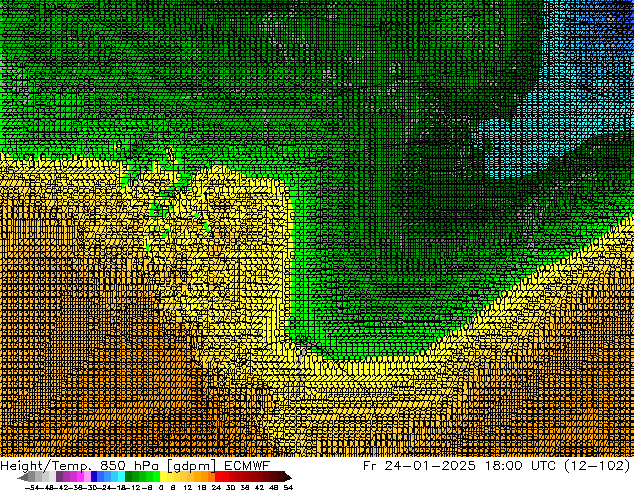Click the 'Height/Temp. 850 hPa [gdpm] ECMWF' title

coord(135,465)
